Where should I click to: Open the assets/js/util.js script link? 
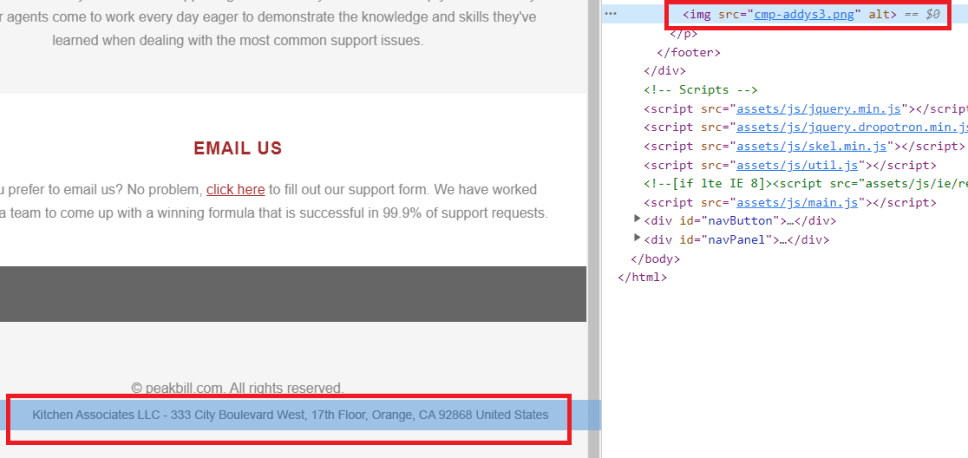pyautogui.click(x=798, y=165)
